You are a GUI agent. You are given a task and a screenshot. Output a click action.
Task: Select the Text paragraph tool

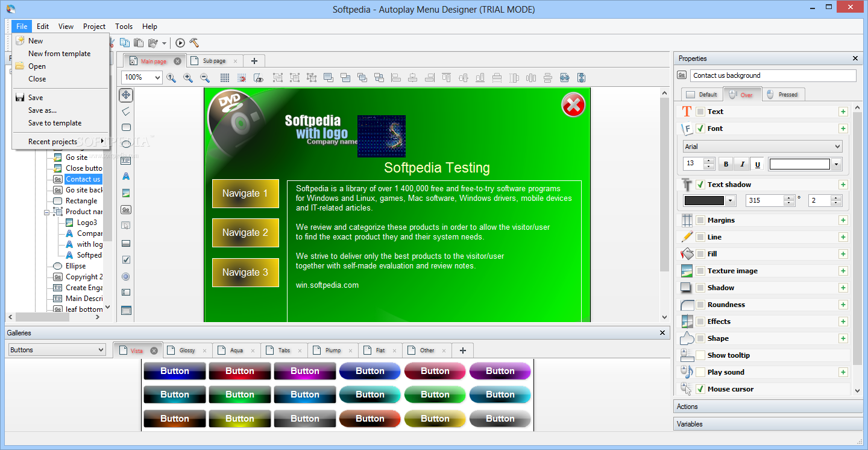126,160
